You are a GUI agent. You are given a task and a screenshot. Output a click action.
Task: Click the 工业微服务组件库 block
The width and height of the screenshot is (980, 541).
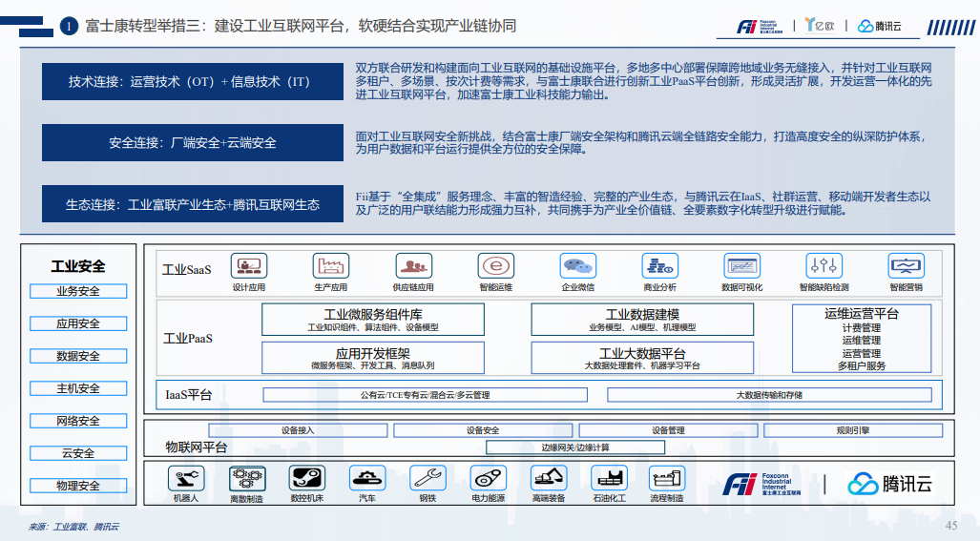(x=373, y=320)
